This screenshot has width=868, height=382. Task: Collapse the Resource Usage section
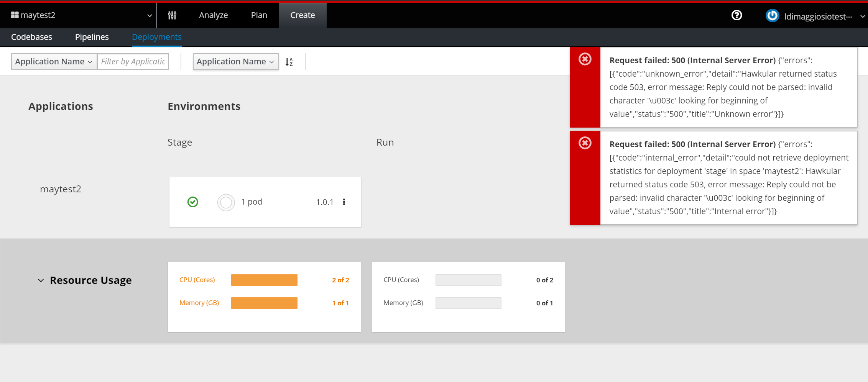[x=41, y=280]
